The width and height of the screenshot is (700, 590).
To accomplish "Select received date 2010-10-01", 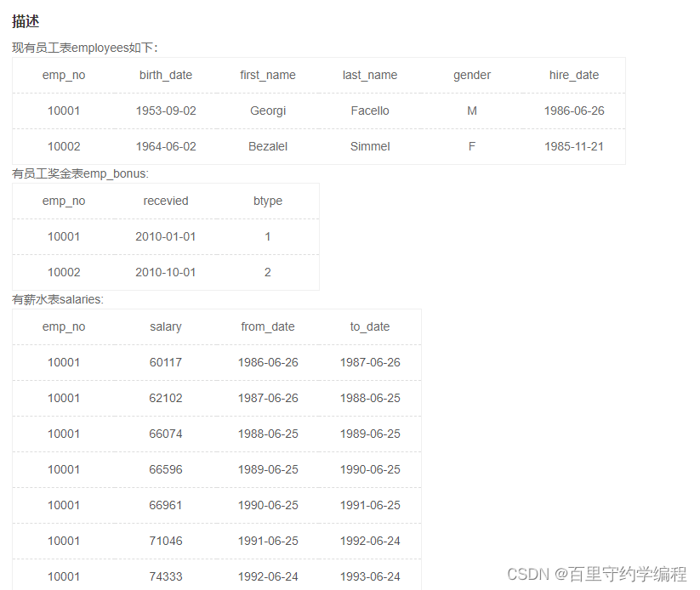I will tap(166, 272).
